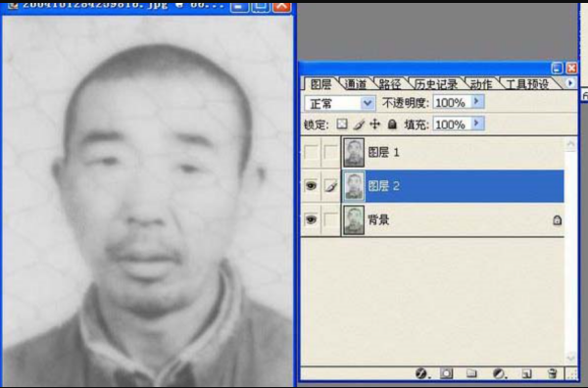The image size is (588, 388).
Task: Click the layers list scroll up arrow
Action: pos(570,145)
